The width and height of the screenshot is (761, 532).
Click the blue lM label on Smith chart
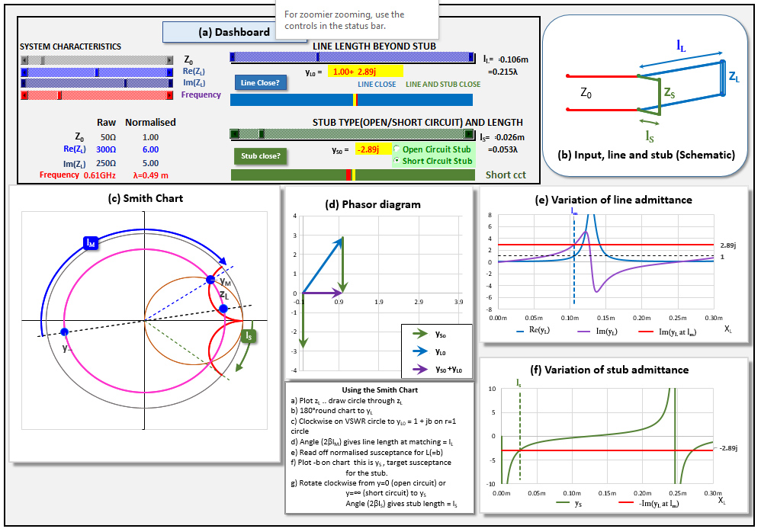click(x=91, y=242)
